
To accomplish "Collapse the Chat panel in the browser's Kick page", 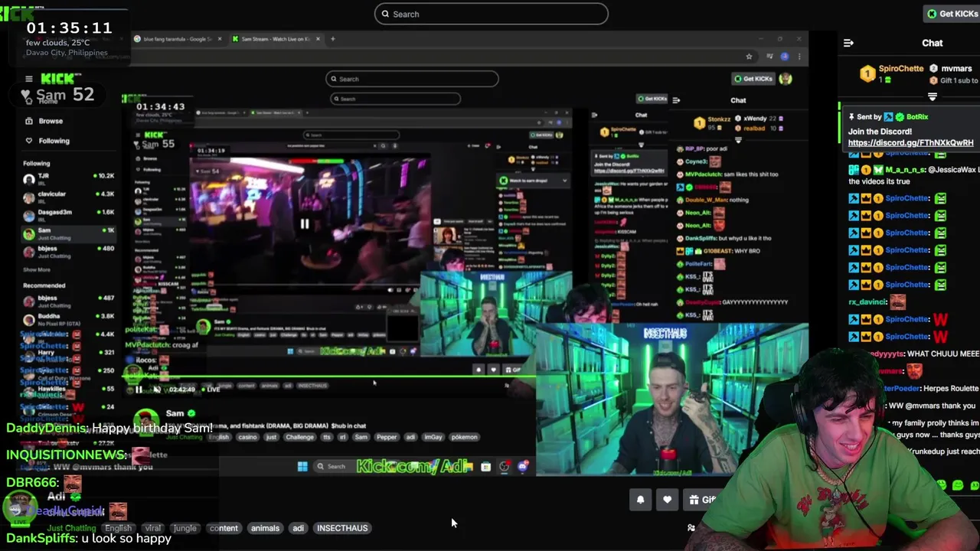I will (x=676, y=100).
